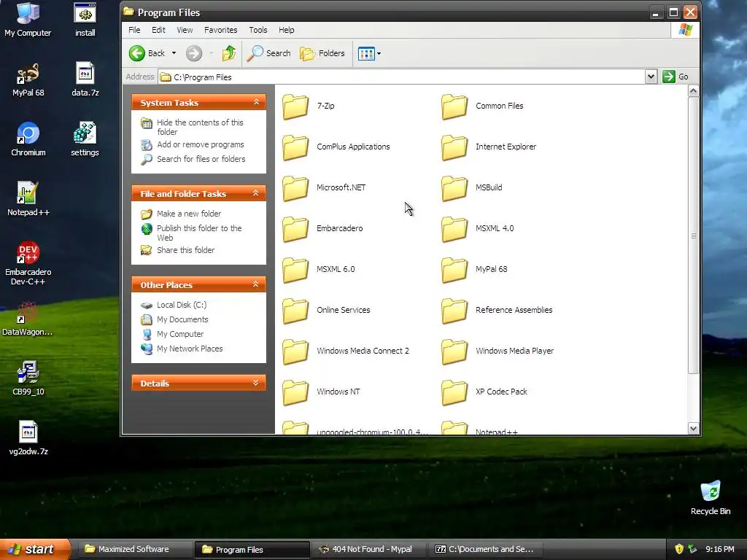Viewport: 747px width, 560px height.
Task: Click the Go button beside address bar
Action: pyautogui.click(x=676, y=77)
